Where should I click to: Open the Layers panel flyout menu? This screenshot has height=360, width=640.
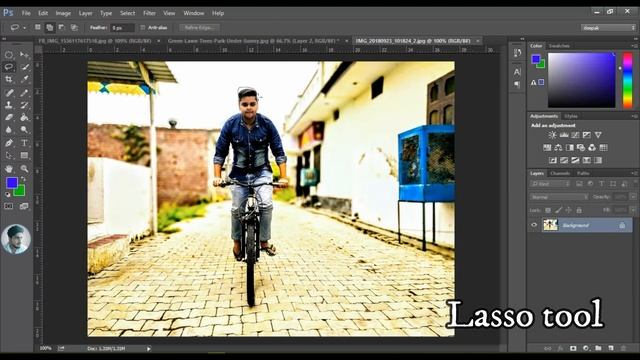(634, 173)
